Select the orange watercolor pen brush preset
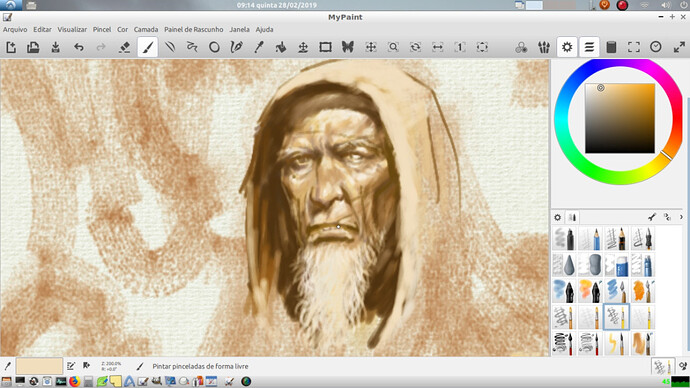 pos(590,291)
